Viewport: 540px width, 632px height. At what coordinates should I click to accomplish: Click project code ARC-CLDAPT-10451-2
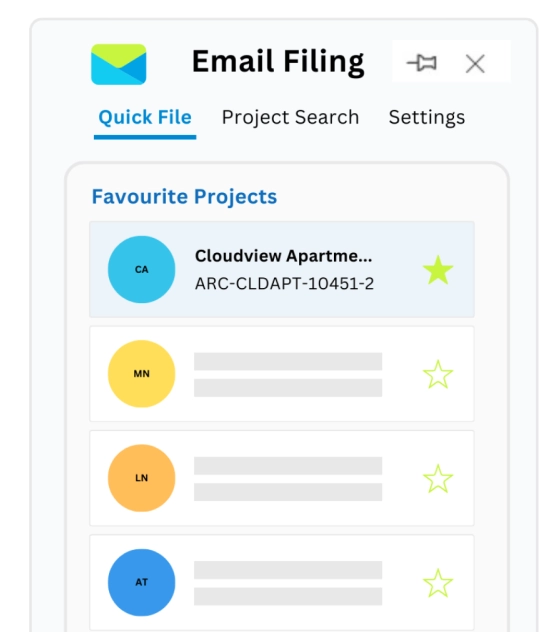[x=285, y=283]
